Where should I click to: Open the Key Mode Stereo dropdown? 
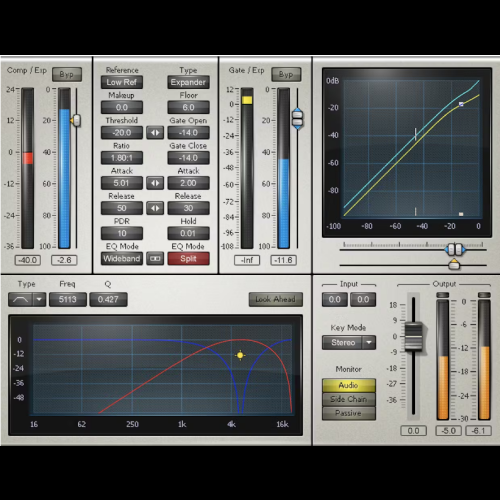point(349,342)
